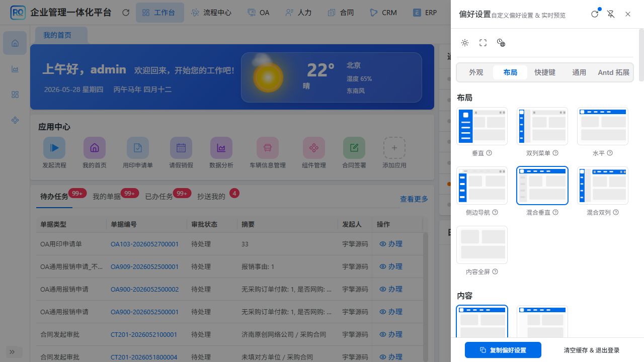
Task: Switch to the 快捷键 preferences tab
Action: tap(545, 72)
